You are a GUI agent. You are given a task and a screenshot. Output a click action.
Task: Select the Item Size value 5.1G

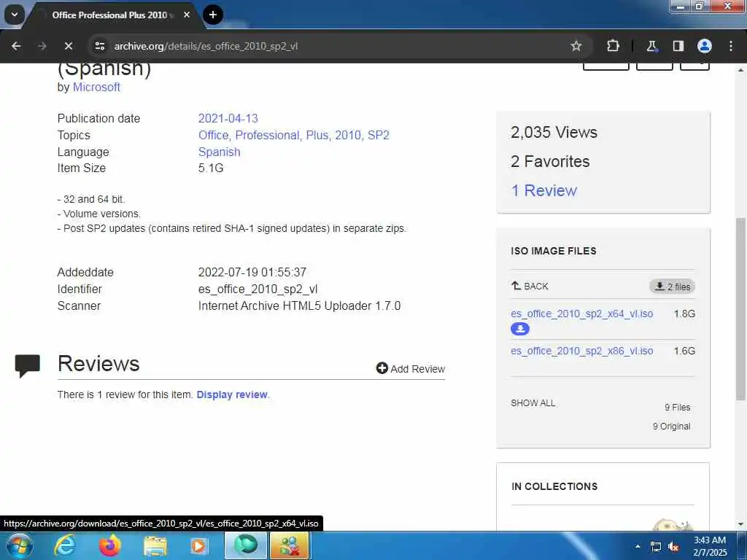point(211,168)
